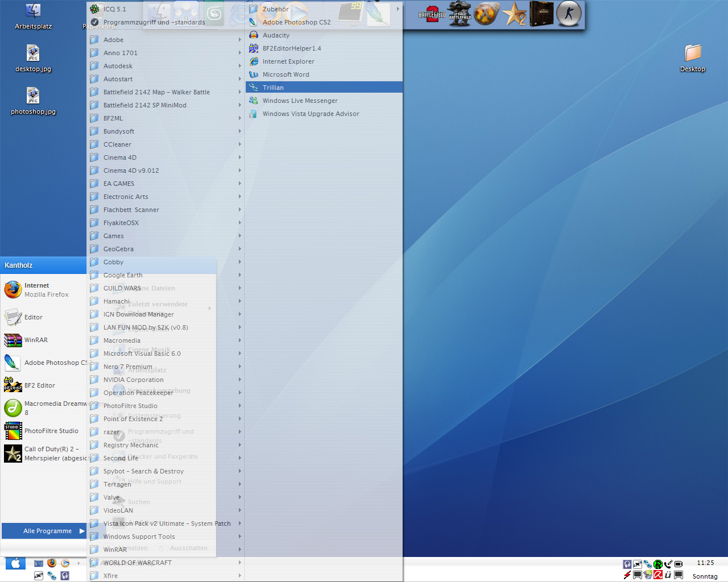The image size is (728, 582).
Task: Launch Internet Explorer from submenu
Action: click(x=324, y=61)
